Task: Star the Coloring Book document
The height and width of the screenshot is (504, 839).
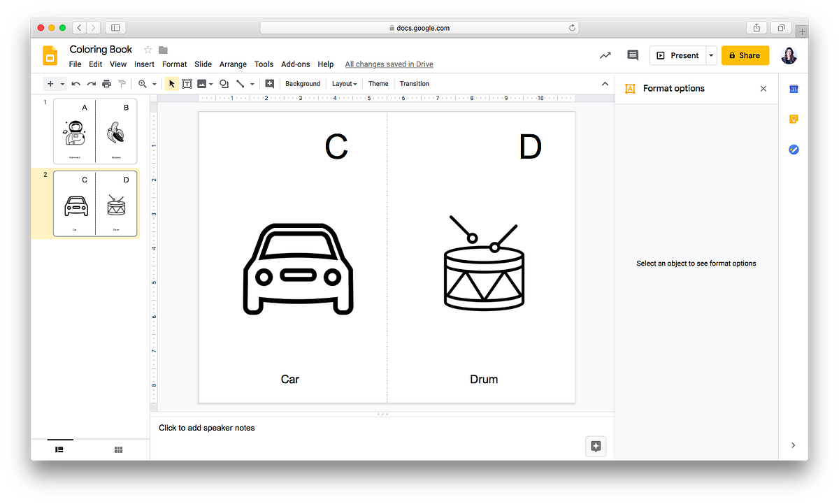Action: click(148, 50)
